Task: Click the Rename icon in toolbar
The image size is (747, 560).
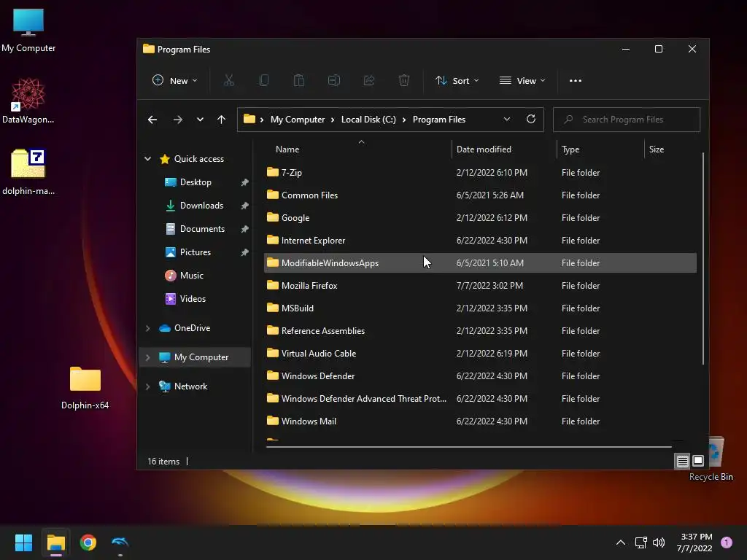Action: 334,80
